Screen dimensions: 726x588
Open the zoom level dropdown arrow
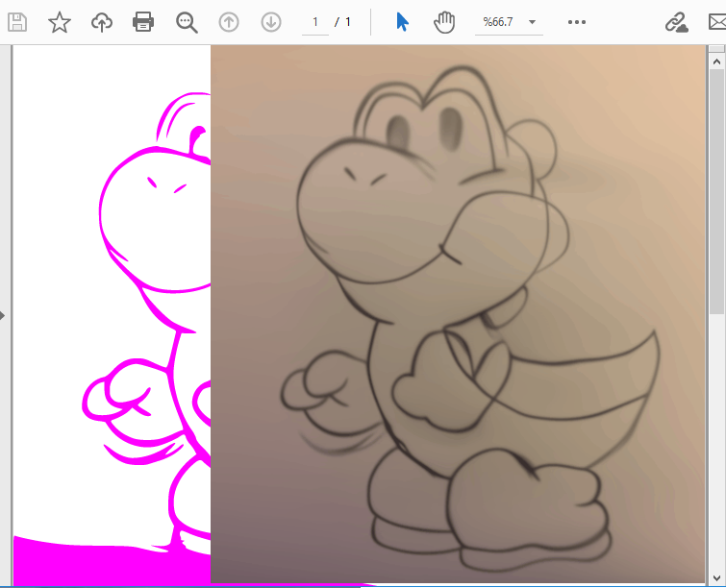tap(532, 22)
